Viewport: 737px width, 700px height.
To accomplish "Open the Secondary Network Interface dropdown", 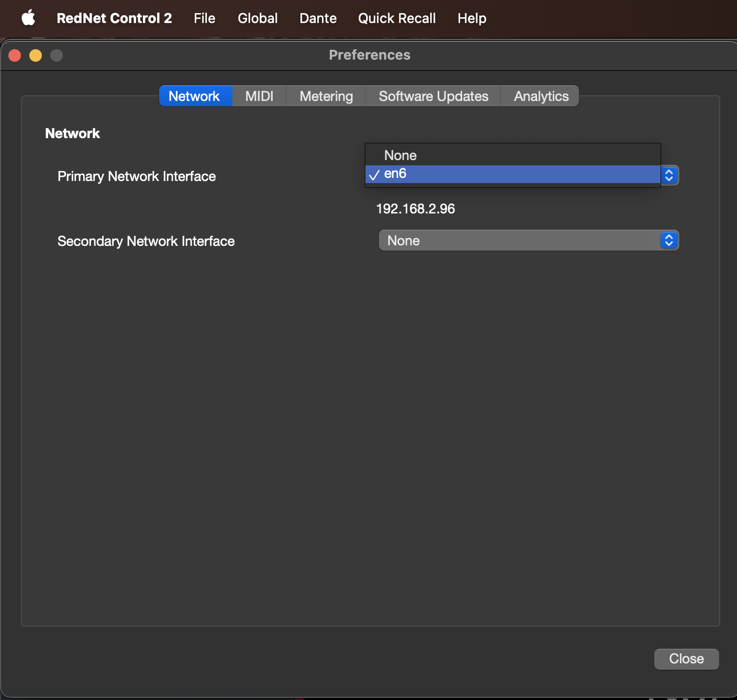I will click(529, 241).
